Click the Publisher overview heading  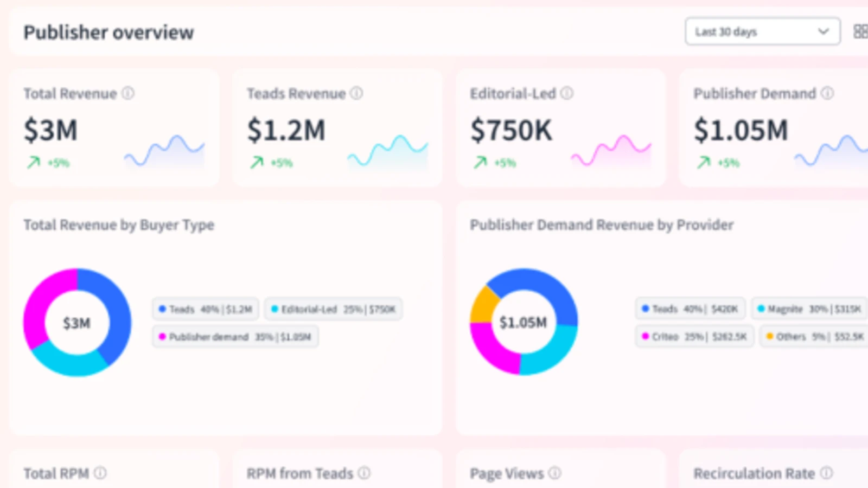108,33
